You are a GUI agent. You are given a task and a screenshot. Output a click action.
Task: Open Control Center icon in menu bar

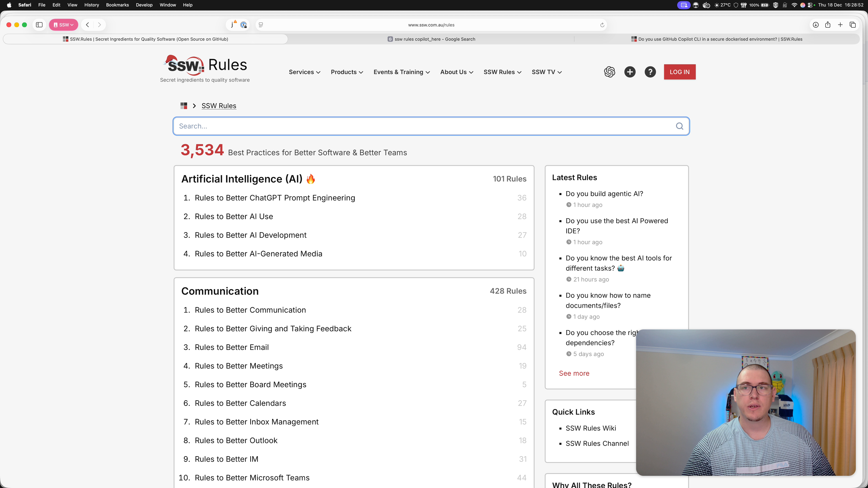pyautogui.click(x=810, y=5)
